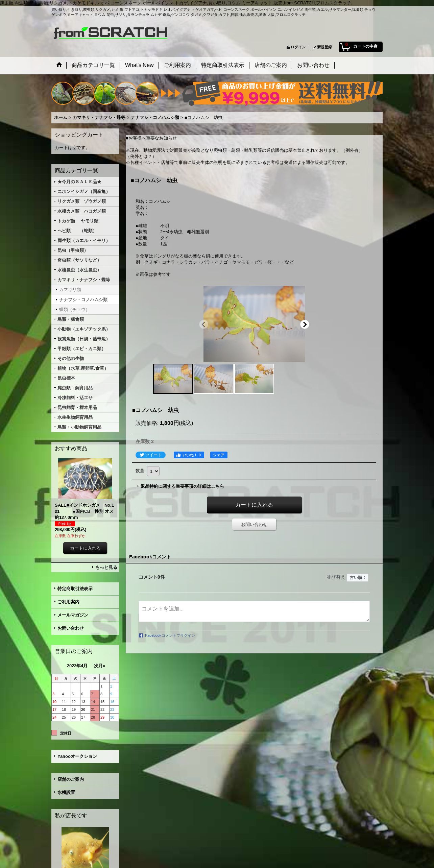The image size is (434, 868).
Task: Click the ログイン lock link
Action: tap(296, 47)
